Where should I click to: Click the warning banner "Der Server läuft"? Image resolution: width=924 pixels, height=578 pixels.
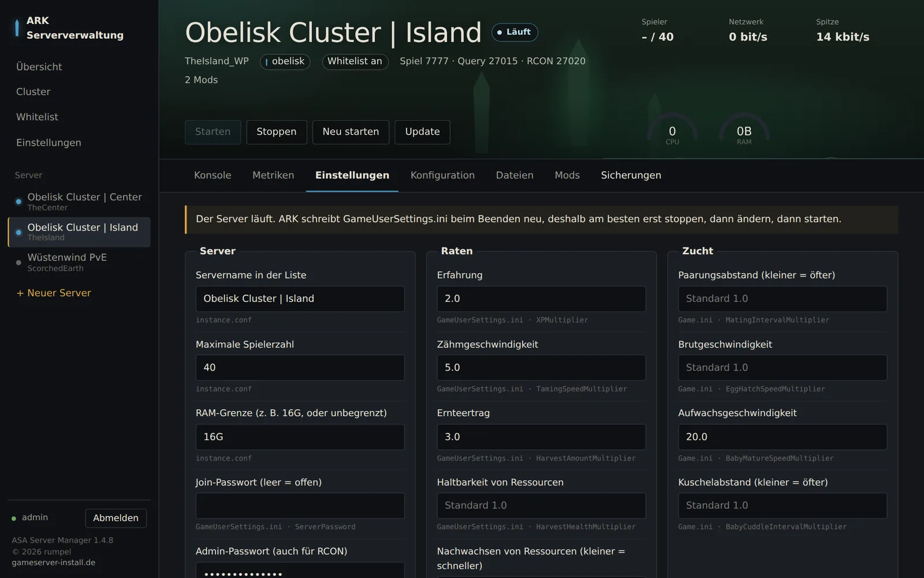pos(541,220)
